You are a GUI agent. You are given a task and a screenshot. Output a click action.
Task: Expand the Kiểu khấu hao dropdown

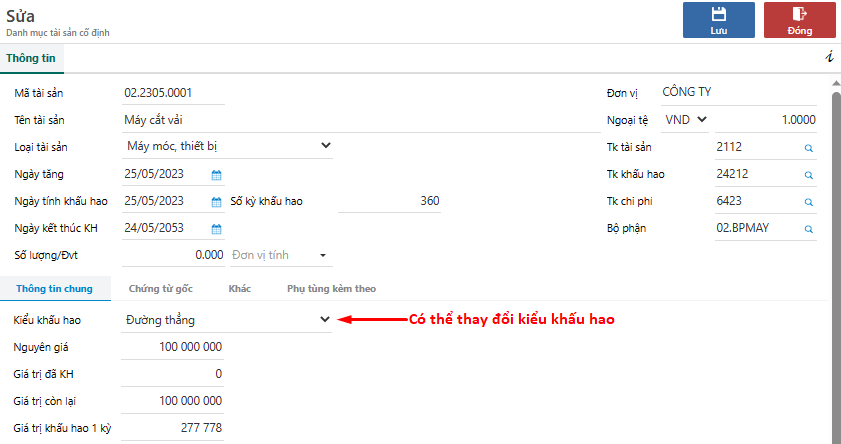pyautogui.click(x=324, y=320)
